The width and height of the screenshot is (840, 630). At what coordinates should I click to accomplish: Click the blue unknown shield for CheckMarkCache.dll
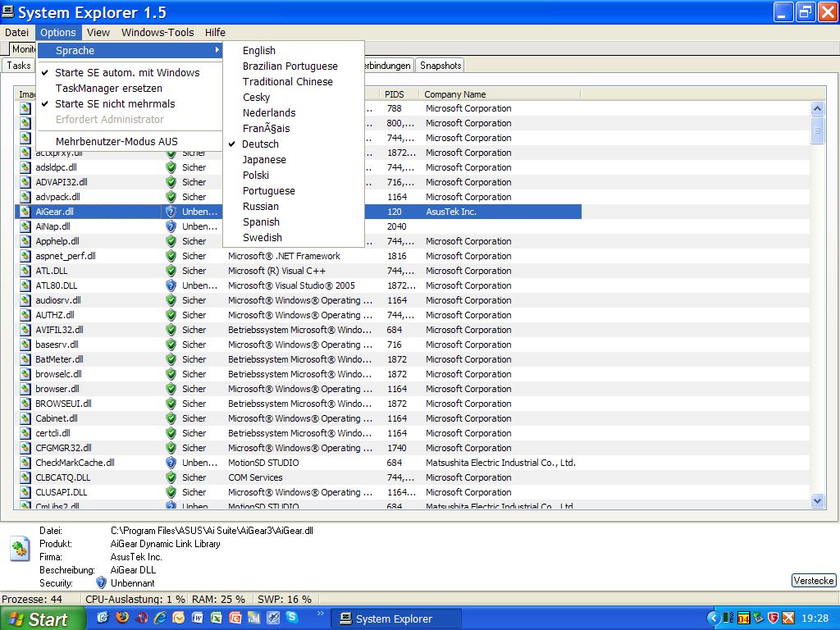click(x=171, y=463)
